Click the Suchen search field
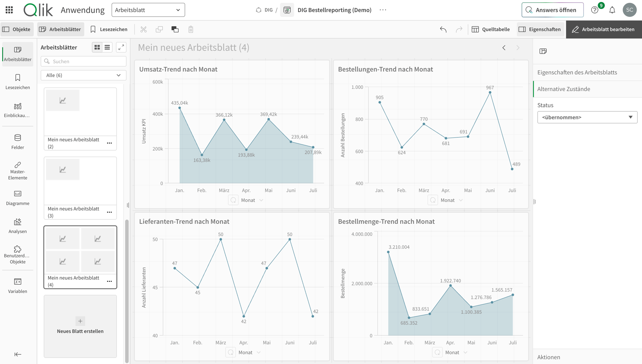 tap(83, 61)
